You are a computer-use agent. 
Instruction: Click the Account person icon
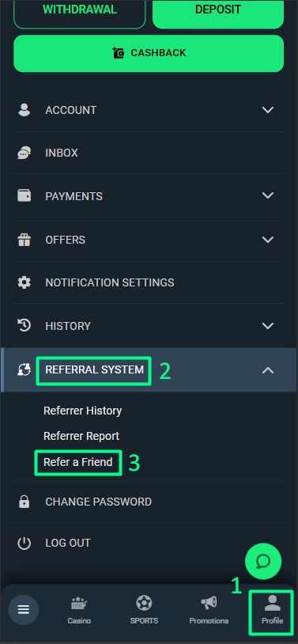(25, 110)
